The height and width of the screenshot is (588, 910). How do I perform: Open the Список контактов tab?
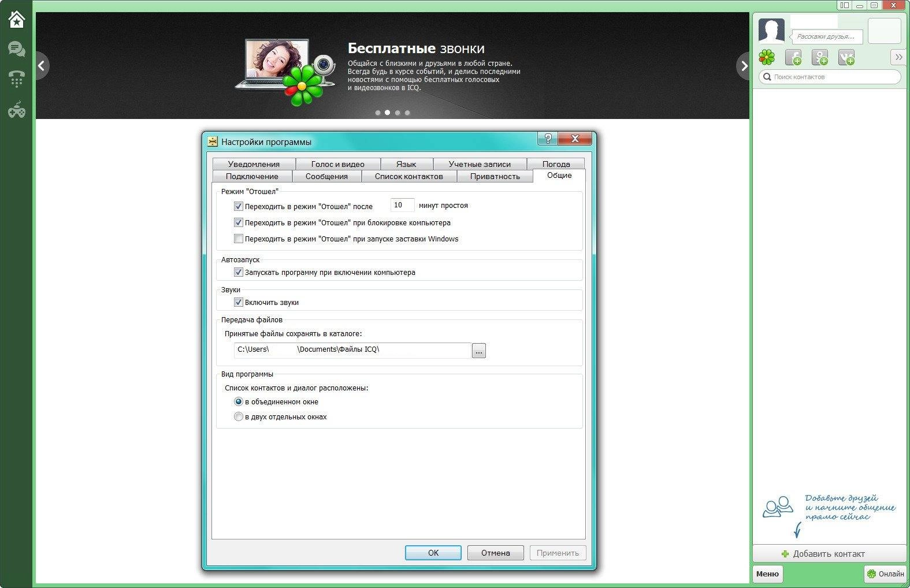[x=409, y=176]
